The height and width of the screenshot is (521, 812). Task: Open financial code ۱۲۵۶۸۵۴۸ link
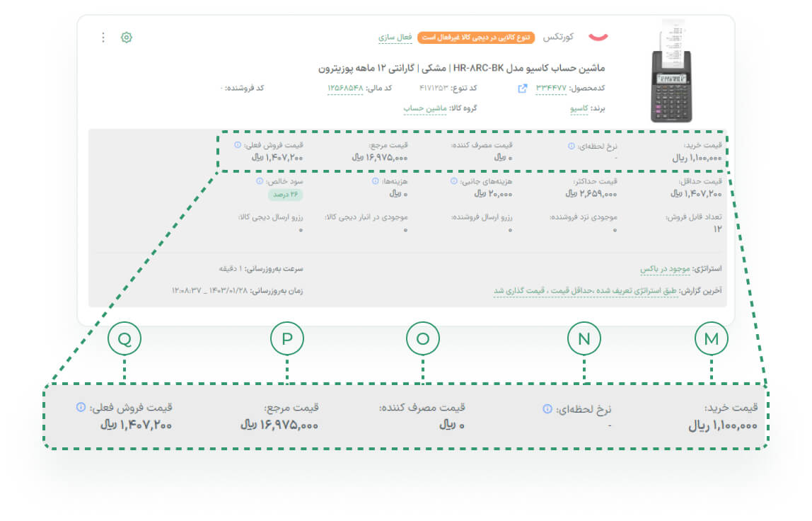tap(345, 88)
